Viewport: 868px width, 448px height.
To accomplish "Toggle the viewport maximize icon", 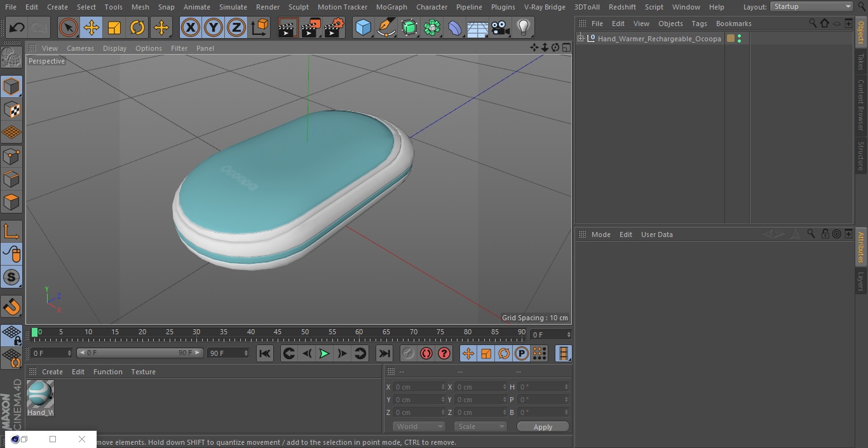I will pos(566,48).
